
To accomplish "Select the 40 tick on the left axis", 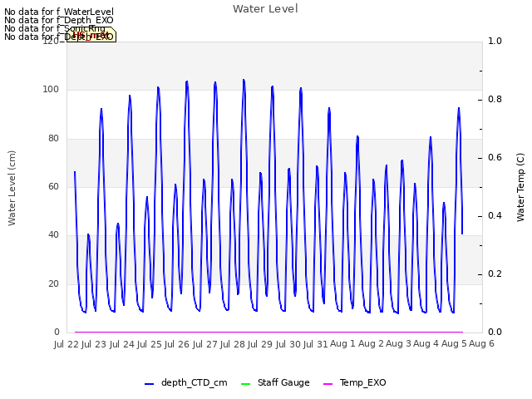I will pyautogui.click(x=53, y=234).
